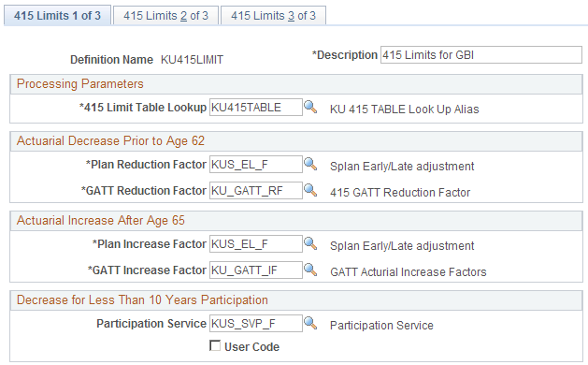Select the 415 Limits 1 of 3 tab
The height and width of the screenshot is (365, 588).
point(57,15)
